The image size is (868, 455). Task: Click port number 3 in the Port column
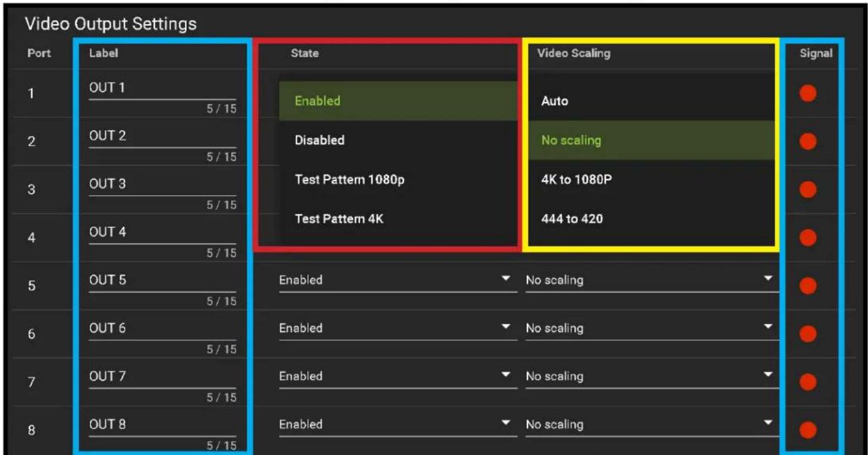[x=31, y=190]
